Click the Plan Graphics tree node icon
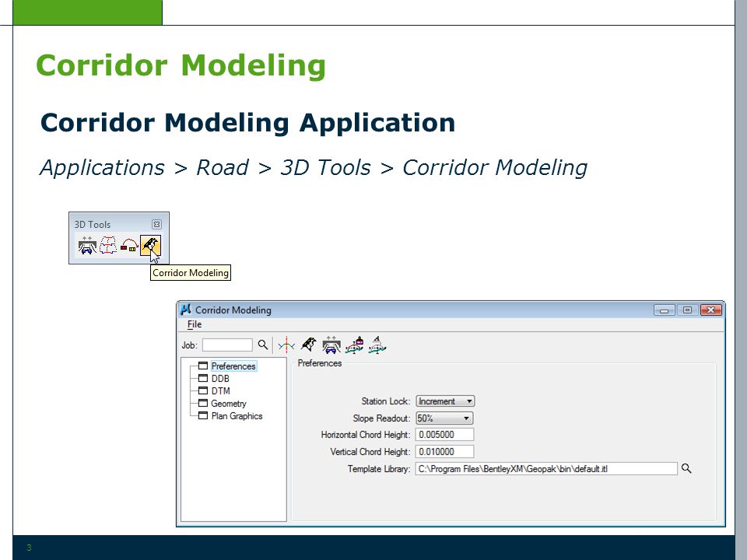747x560 pixels. (203, 415)
